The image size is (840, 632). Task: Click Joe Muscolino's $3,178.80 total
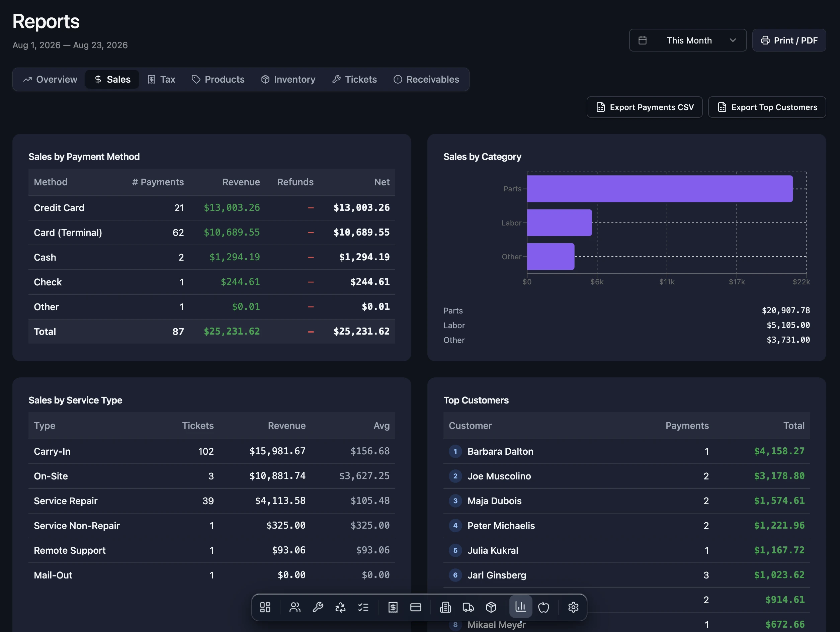[x=779, y=476]
